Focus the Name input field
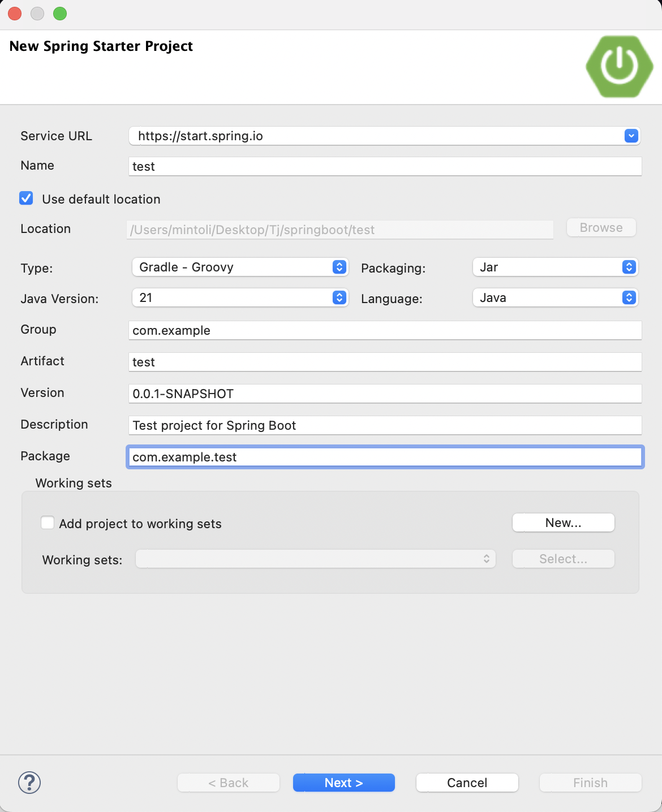The width and height of the screenshot is (662, 812). coord(385,166)
